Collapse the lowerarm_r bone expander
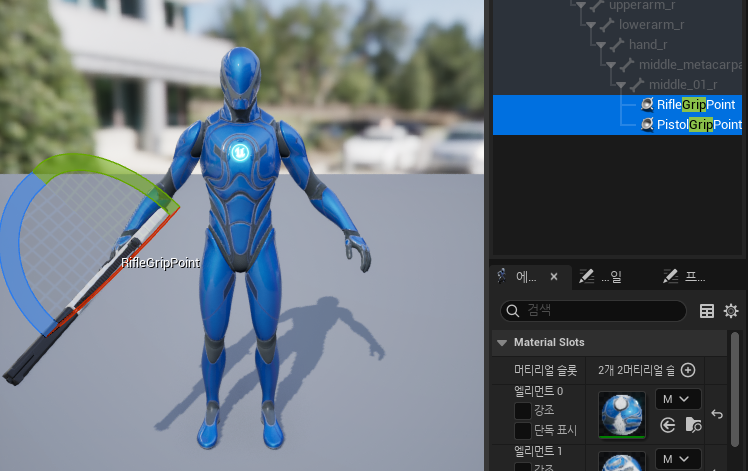Image resolution: width=748 pixels, height=471 pixels. tap(591, 25)
